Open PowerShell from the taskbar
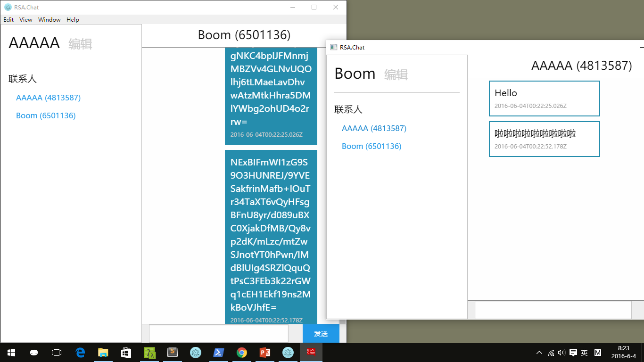The image size is (644, 362). pos(219,352)
